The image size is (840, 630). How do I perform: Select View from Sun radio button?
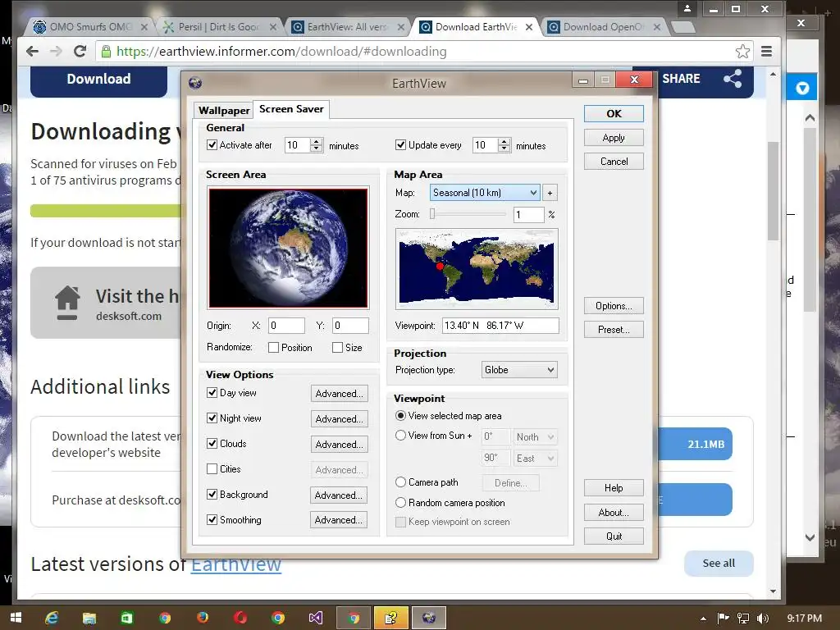click(400, 436)
